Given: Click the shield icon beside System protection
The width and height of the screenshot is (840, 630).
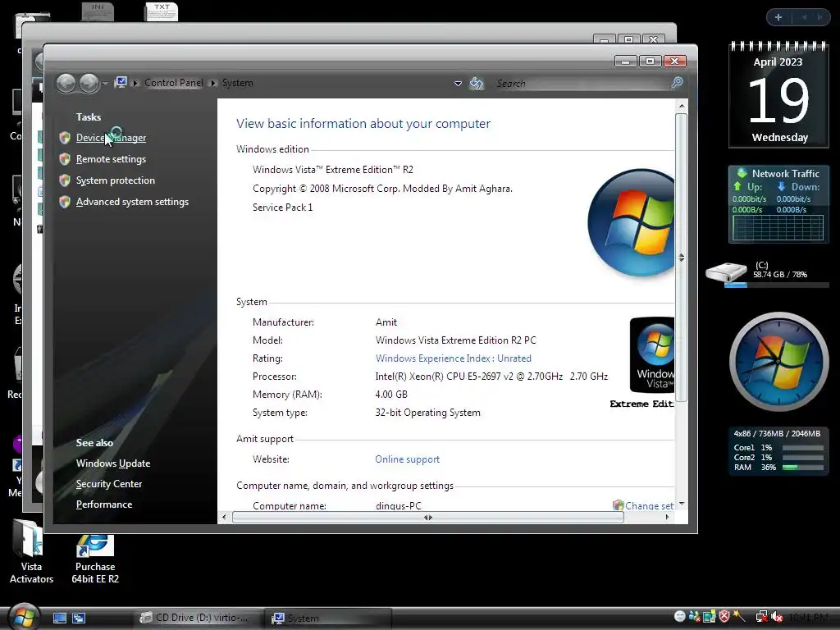Looking at the screenshot, I should [65, 180].
